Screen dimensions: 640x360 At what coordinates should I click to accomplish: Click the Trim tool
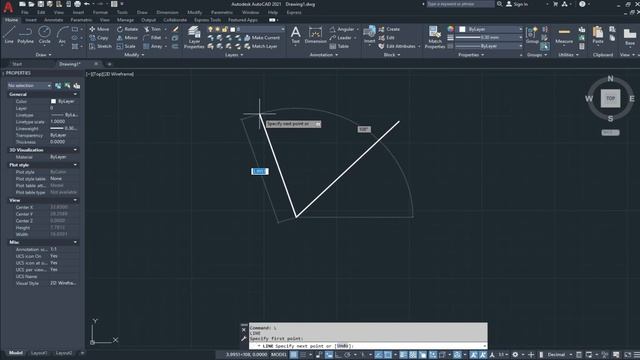point(153,29)
